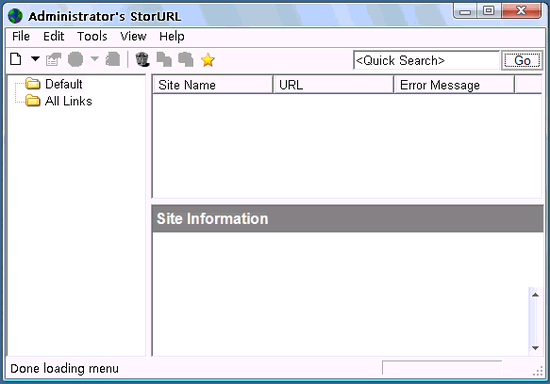
Task: Click the greyed Edit properties toolbar icon
Action: tap(53, 59)
